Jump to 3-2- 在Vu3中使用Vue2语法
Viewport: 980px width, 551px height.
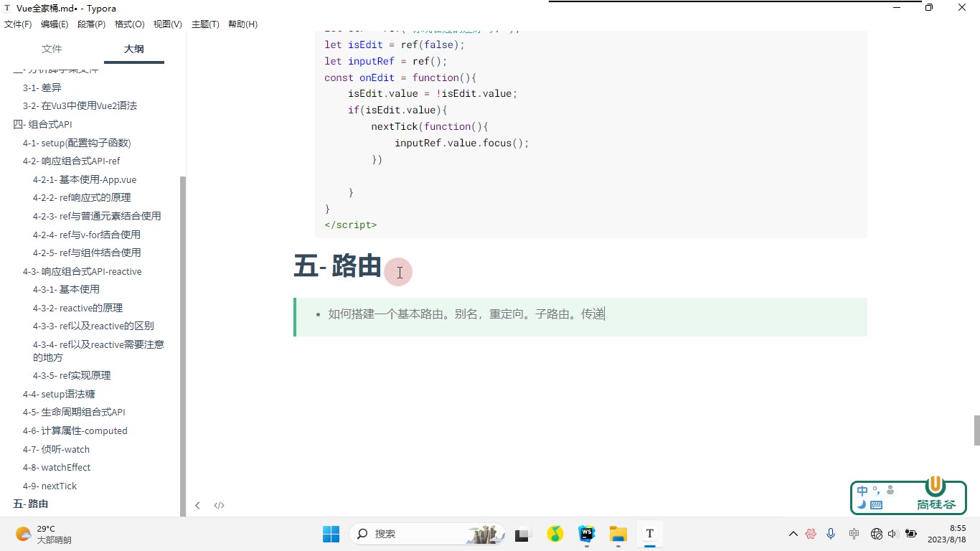(x=80, y=105)
